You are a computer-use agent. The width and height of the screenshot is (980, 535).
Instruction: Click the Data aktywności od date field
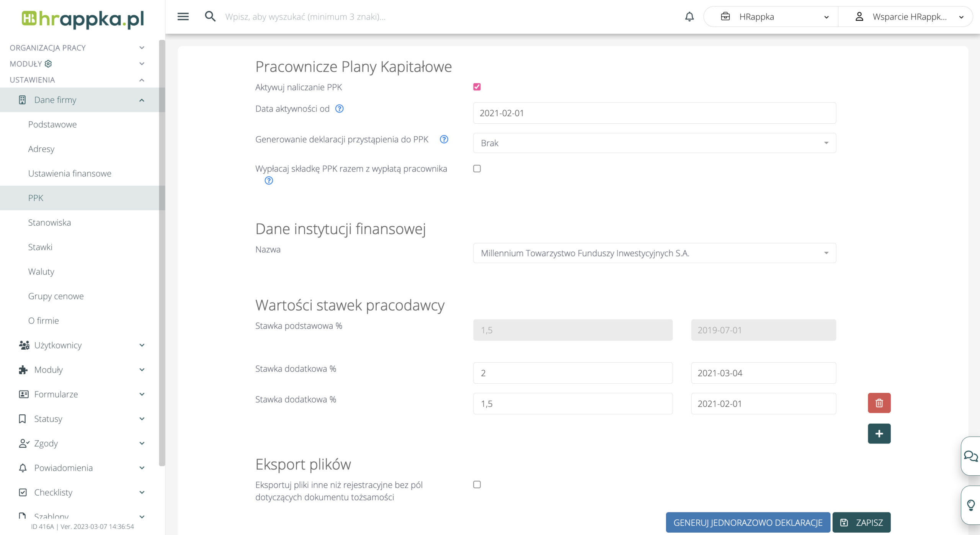[x=654, y=113]
